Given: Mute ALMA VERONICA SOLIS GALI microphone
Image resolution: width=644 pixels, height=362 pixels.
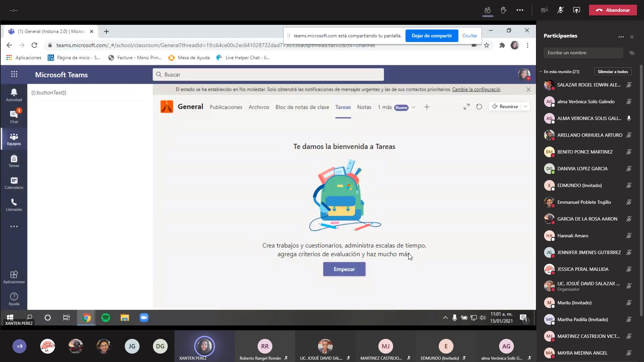Looking at the screenshot, I should tap(629, 118).
